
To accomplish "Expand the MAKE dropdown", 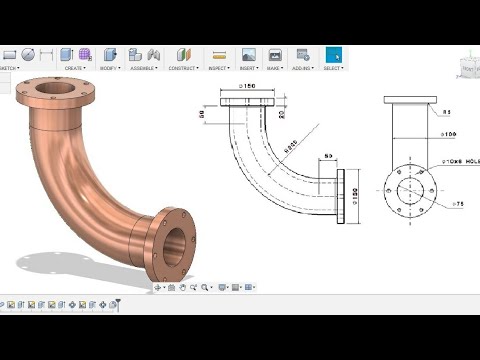I will coord(275,68).
